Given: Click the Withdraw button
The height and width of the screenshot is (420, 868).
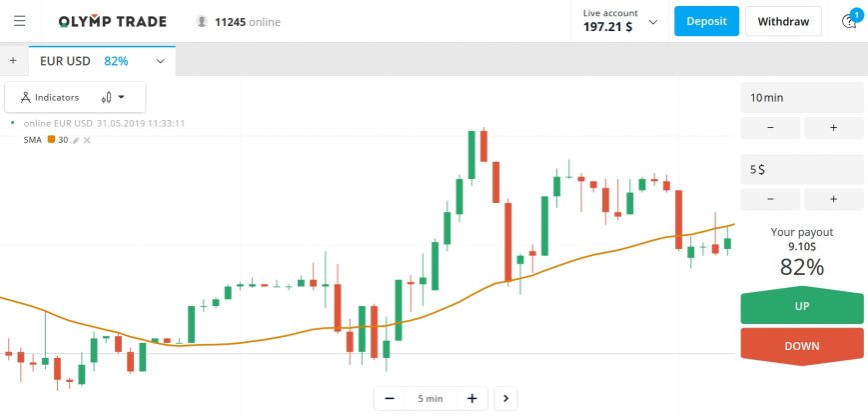Looking at the screenshot, I should point(783,21).
